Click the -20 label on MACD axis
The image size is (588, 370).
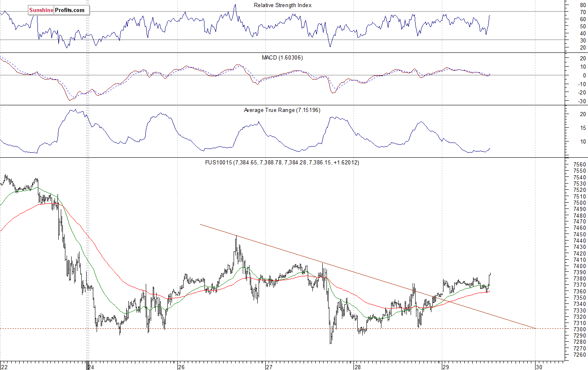582,92
